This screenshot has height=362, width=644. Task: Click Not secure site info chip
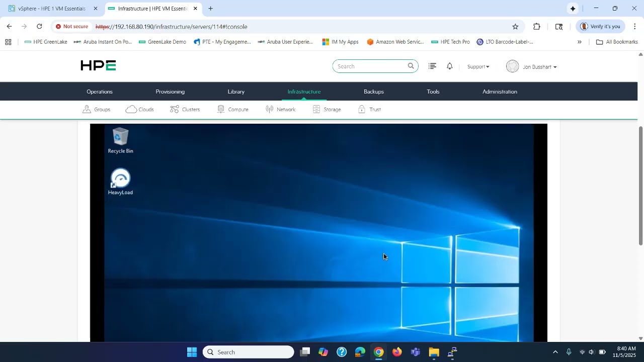click(72, 27)
